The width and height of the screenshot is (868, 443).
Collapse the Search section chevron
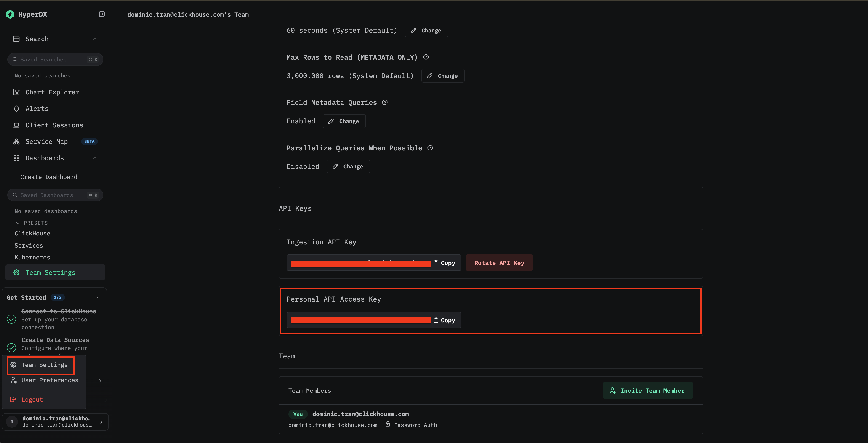click(94, 39)
